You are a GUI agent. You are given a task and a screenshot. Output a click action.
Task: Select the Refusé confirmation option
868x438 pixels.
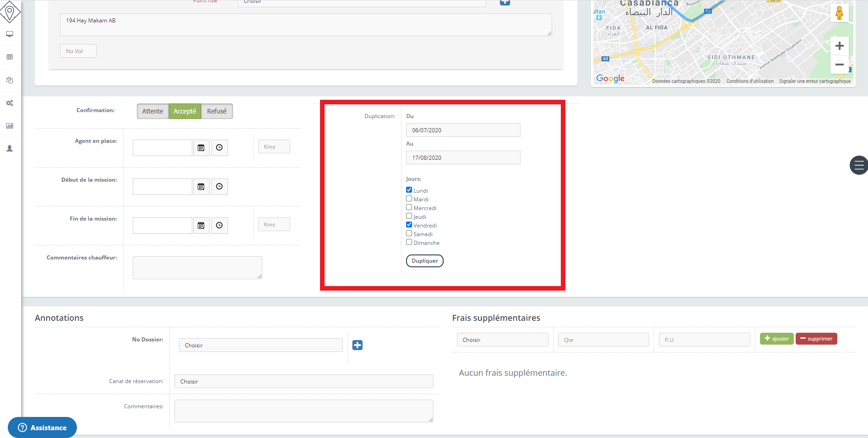coord(217,111)
